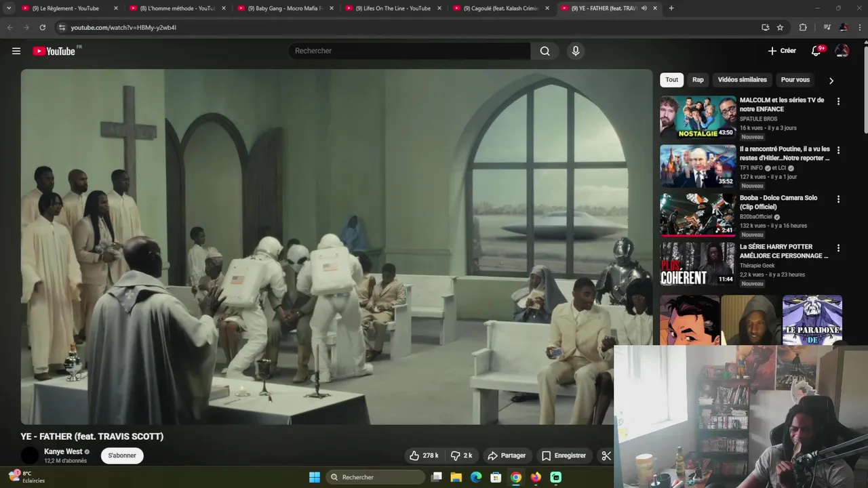Click the Partager share button
The image size is (868, 488).
click(507, 455)
